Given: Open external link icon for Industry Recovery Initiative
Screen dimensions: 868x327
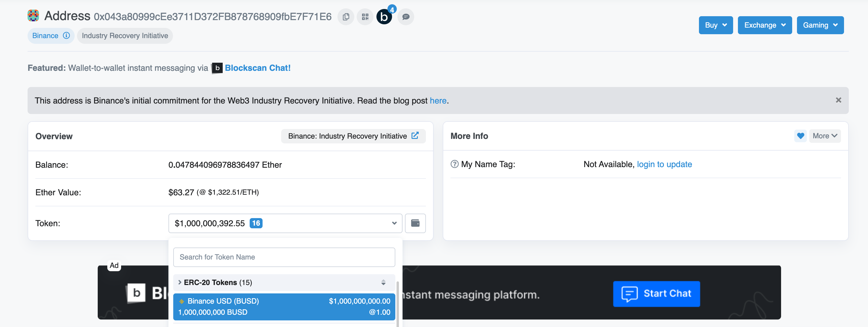Looking at the screenshot, I should (x=415, y=136).
